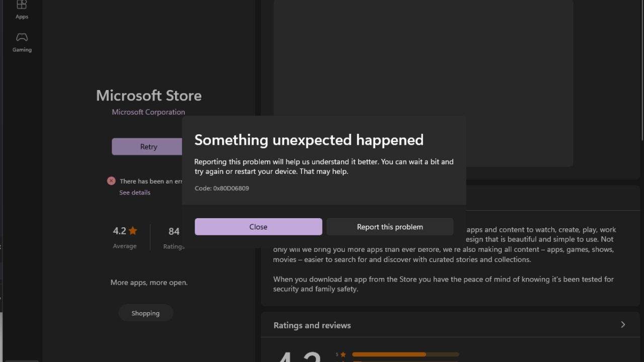Click the Microsoft Store app title

[149, 96]
